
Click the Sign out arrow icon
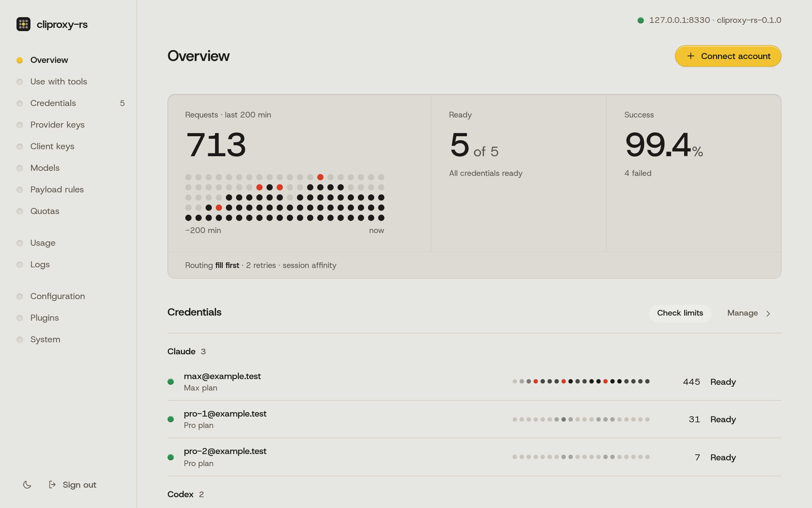coord(52,485)
